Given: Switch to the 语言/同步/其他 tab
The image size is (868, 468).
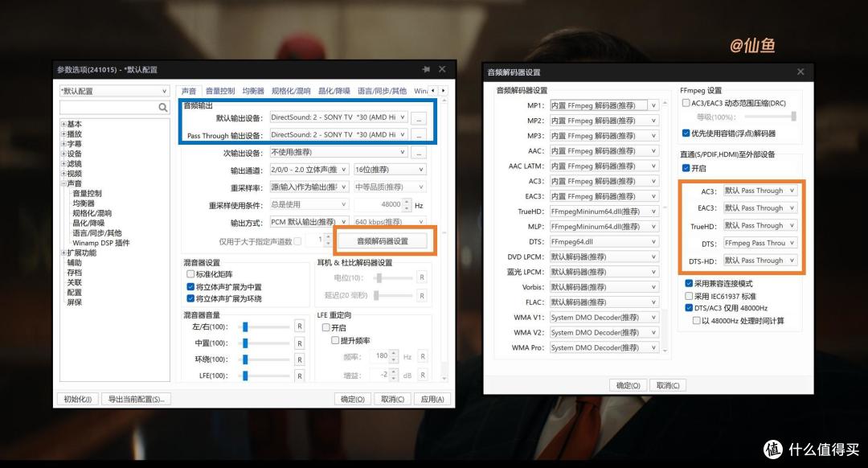Looking at the screenshot, I should [x=382, y=91].
